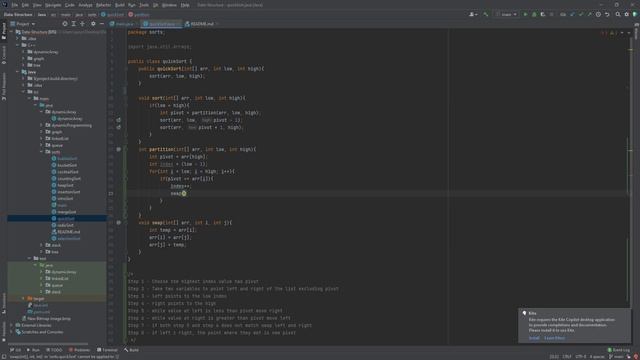Screen dimensions: 640x360
Task: Open the Navigate menu
Action: click(53, 5)
